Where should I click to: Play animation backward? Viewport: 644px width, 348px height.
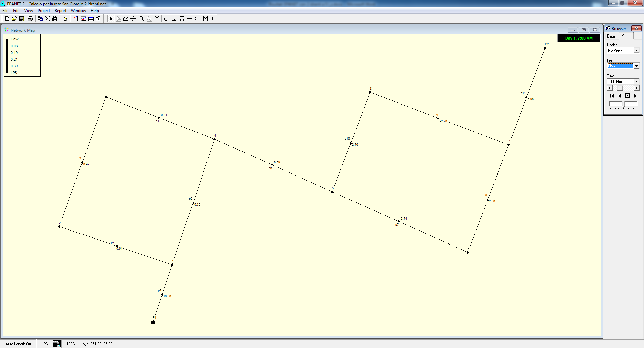pyautogui.click(x=620, y=96)
